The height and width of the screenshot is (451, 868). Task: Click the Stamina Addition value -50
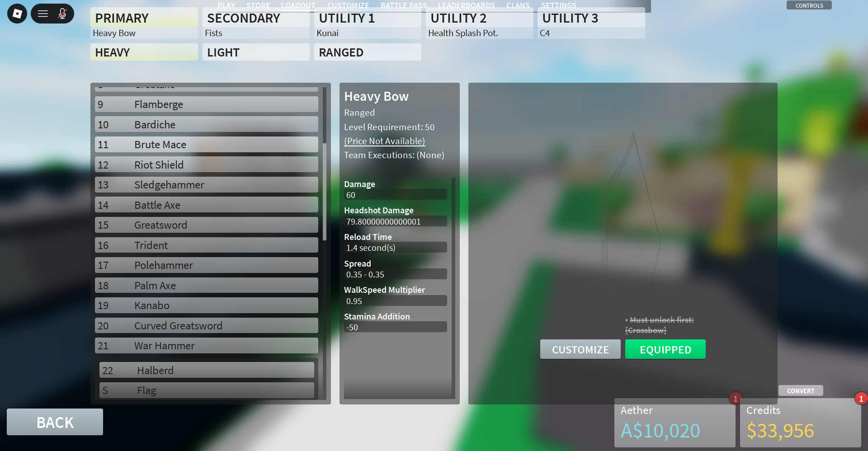pos(396,327)
